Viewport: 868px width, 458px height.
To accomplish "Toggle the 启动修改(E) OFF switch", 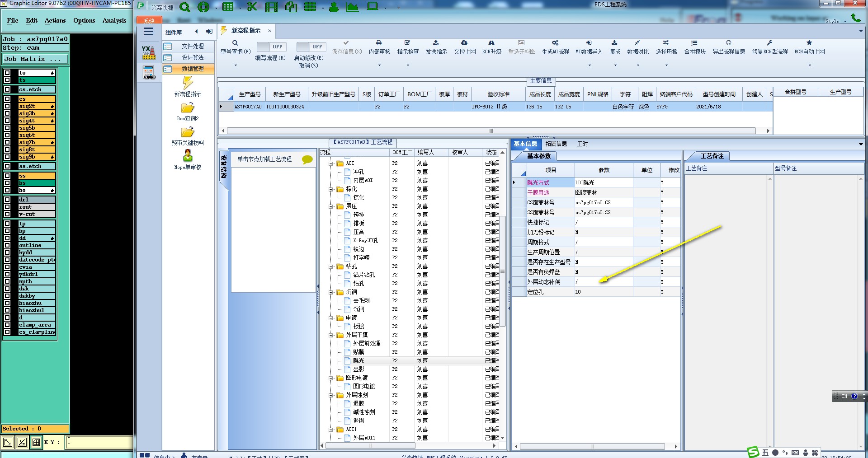I will pos(311,47).
